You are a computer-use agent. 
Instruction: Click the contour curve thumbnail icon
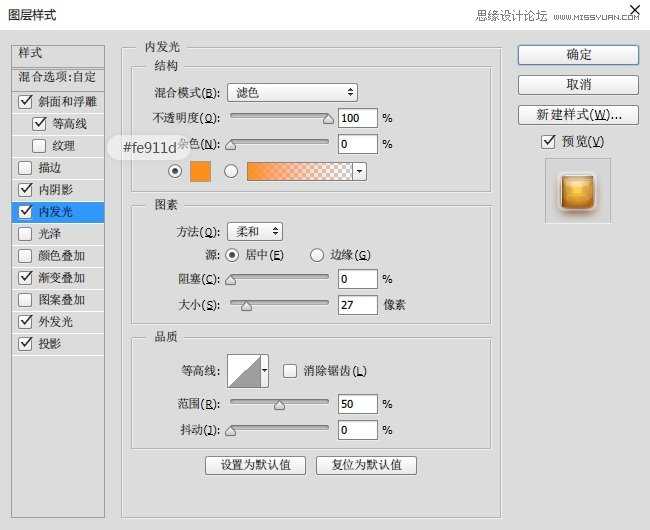(244, 371)
